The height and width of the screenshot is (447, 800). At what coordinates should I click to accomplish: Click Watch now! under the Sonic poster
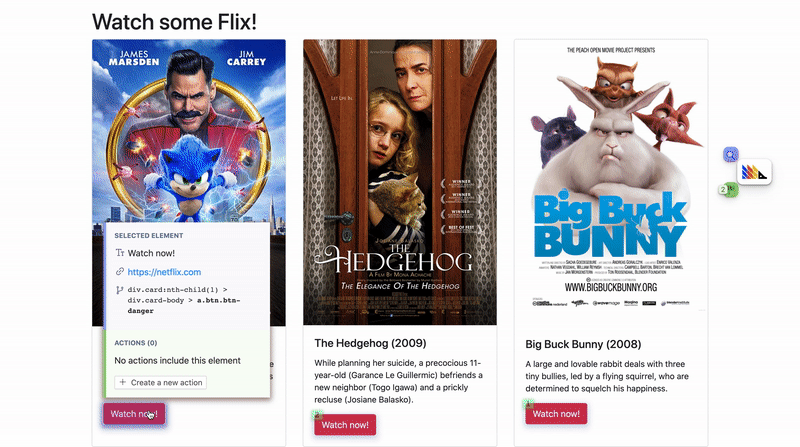(134, 414)
